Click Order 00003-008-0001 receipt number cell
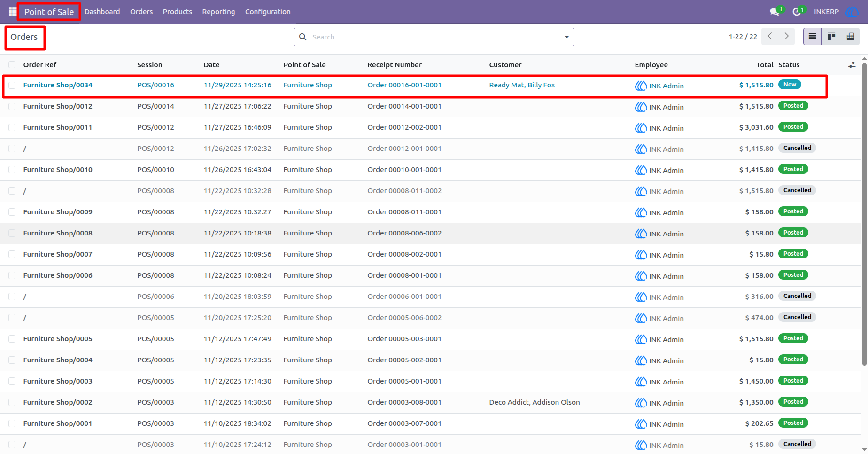This screenshot has width=868, height=454. tap(404, 402)
